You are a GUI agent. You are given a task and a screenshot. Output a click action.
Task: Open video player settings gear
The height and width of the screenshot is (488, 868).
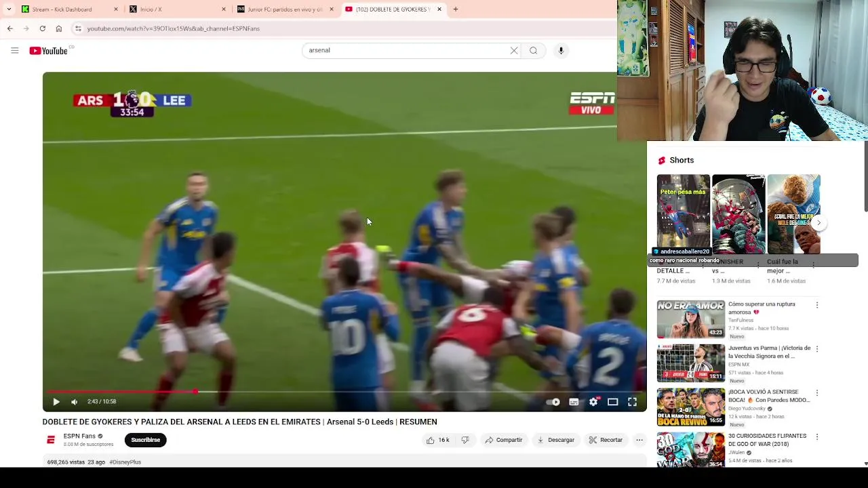pos(593,402)
